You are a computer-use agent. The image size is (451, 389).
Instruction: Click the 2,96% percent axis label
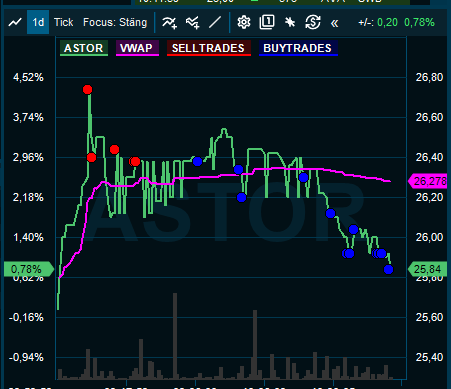click(x=28, y=157)
